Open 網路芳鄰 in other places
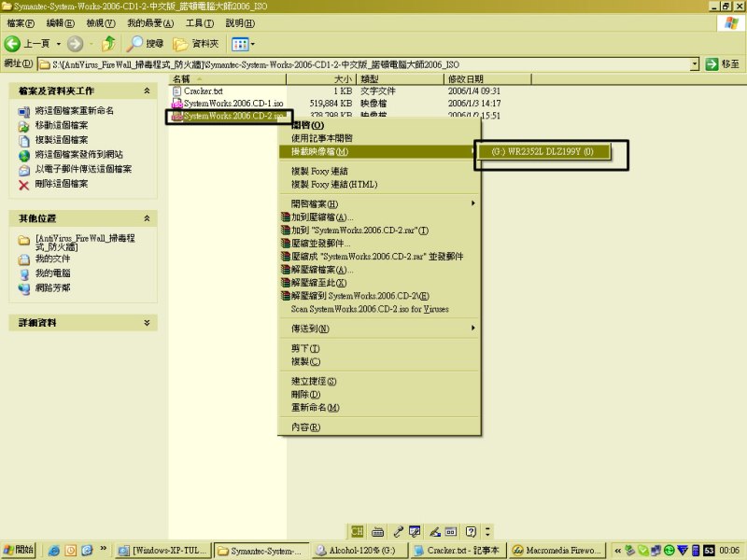Screen dimensions: 747x560 [52, 287]
